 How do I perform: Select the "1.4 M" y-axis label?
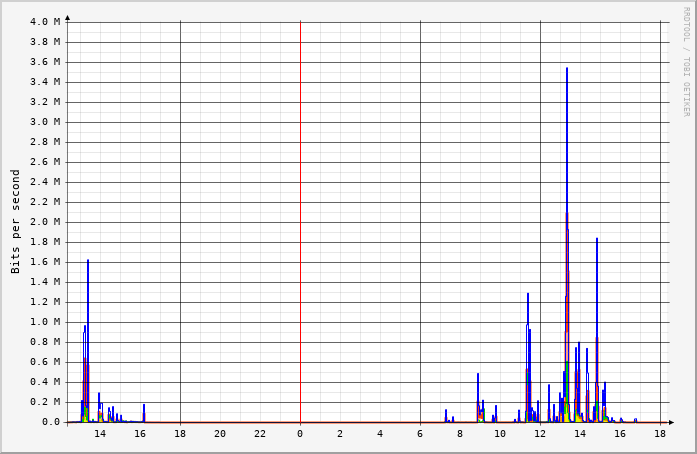coord(45,282)
